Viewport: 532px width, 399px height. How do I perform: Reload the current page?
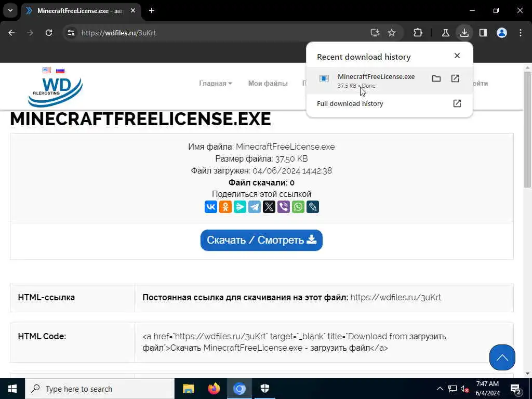tap(49, 33)
